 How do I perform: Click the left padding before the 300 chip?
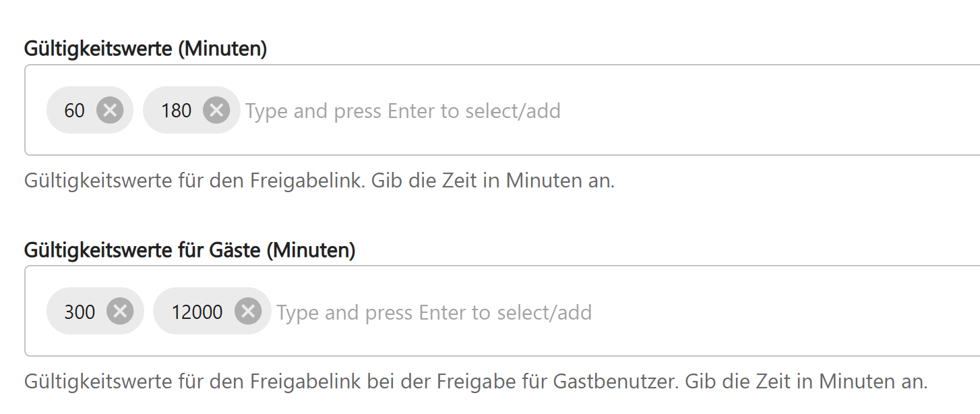(36, 312)
